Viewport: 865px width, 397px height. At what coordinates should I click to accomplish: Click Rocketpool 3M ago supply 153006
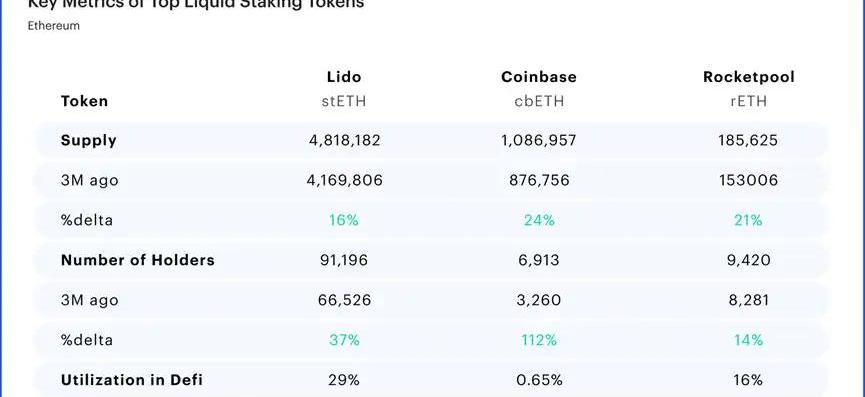748,180
